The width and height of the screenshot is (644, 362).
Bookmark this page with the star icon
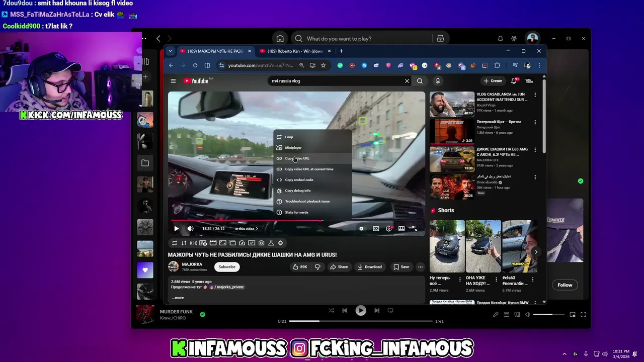click(323, 65)
